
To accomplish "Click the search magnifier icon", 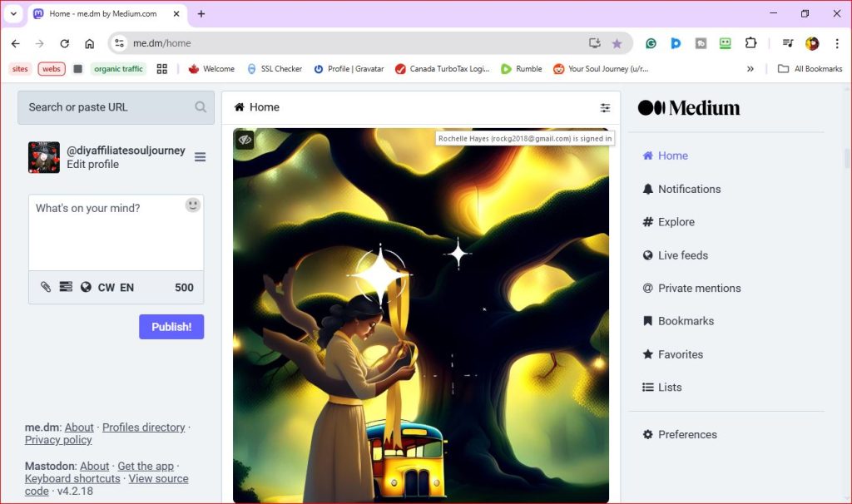I will point(201,107).
